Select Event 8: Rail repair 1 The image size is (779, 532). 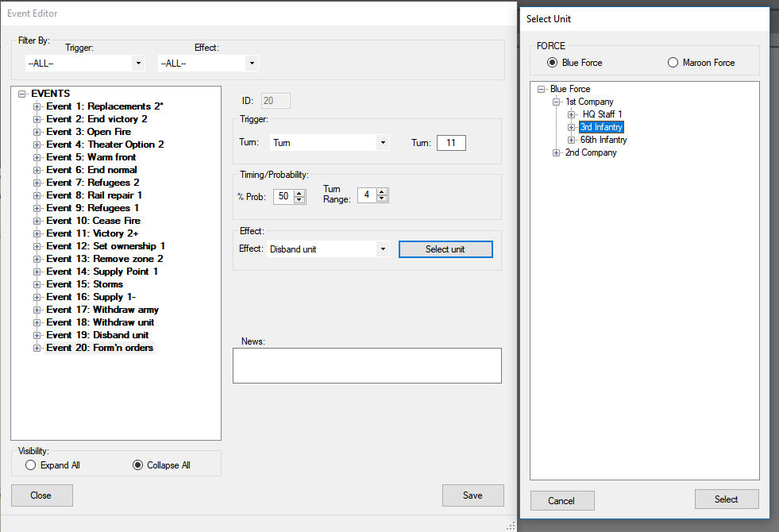pos(94,195)
